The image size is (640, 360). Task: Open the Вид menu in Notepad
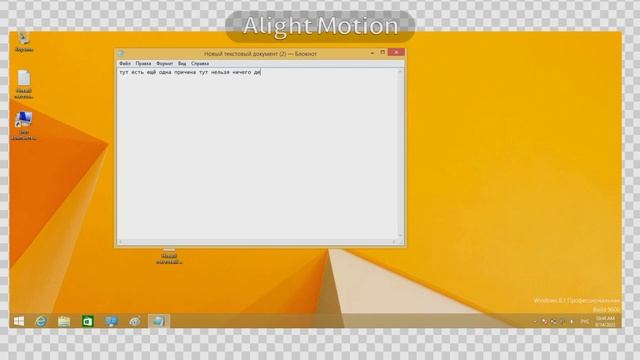click(x=182, y=64)
